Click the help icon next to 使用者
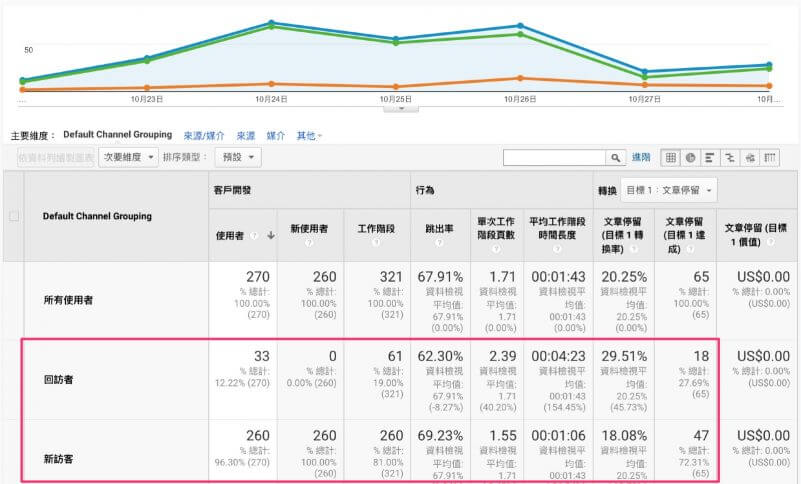This screenshot has width=801, height=484. click(x=254, y=236)
